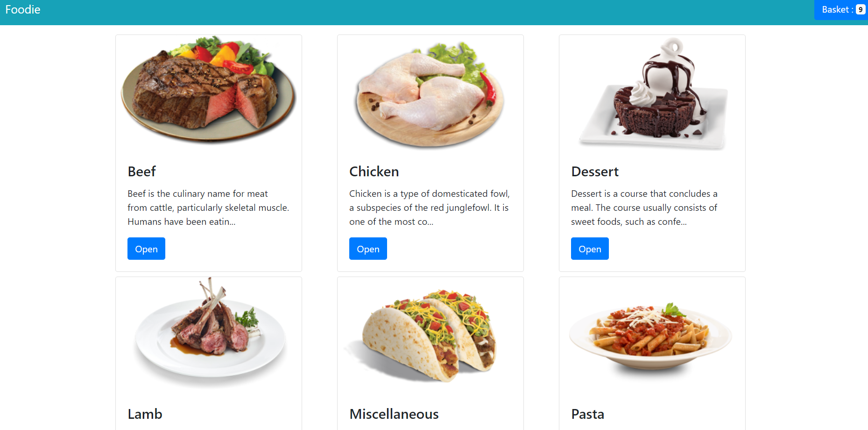Image resolution: width=868 pixels, height=430 pixels.
Task: Open the Dessert category
Action: 590,249
